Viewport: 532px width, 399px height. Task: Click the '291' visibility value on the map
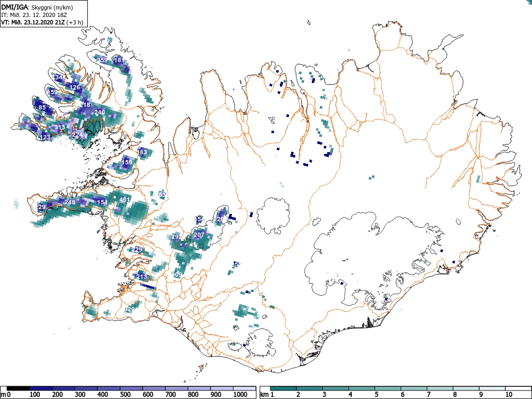(x=177, y=237)
